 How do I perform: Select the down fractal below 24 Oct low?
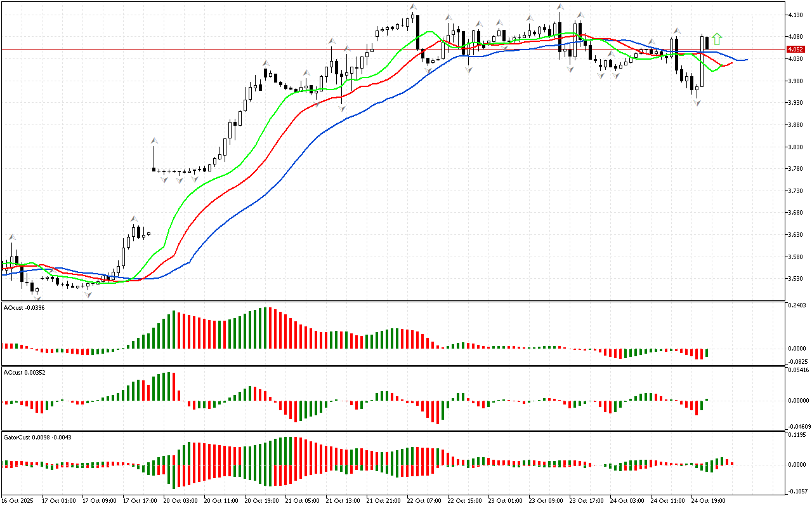[x=697, y=102]
